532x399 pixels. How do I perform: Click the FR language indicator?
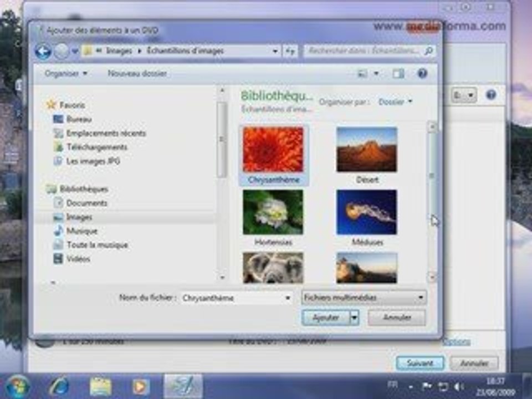pyautogui.click(x=392, y=385)
